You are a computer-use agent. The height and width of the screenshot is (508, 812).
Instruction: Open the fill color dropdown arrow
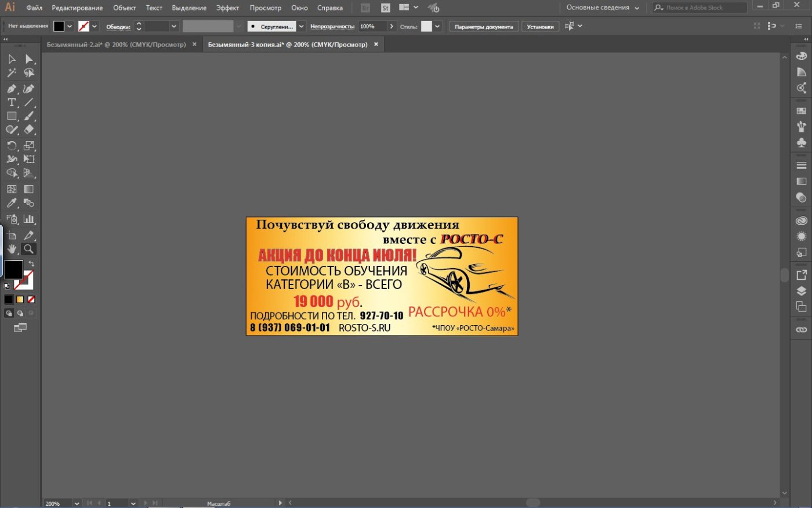(x=70, y=26)
